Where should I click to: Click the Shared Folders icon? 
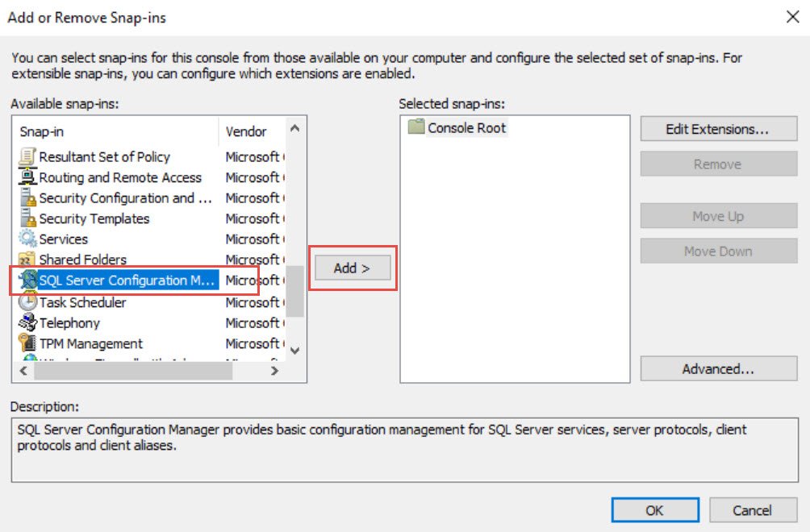point(27,259)
